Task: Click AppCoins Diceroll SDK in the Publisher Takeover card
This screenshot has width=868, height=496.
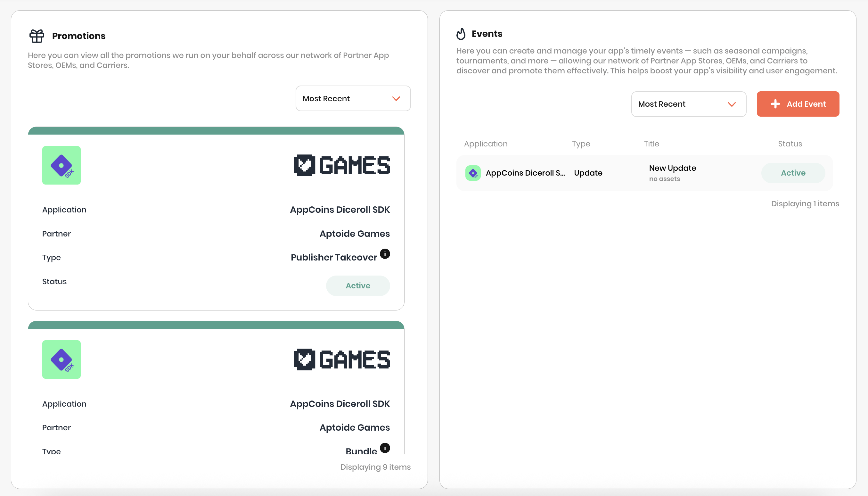Action: point(340,210)
